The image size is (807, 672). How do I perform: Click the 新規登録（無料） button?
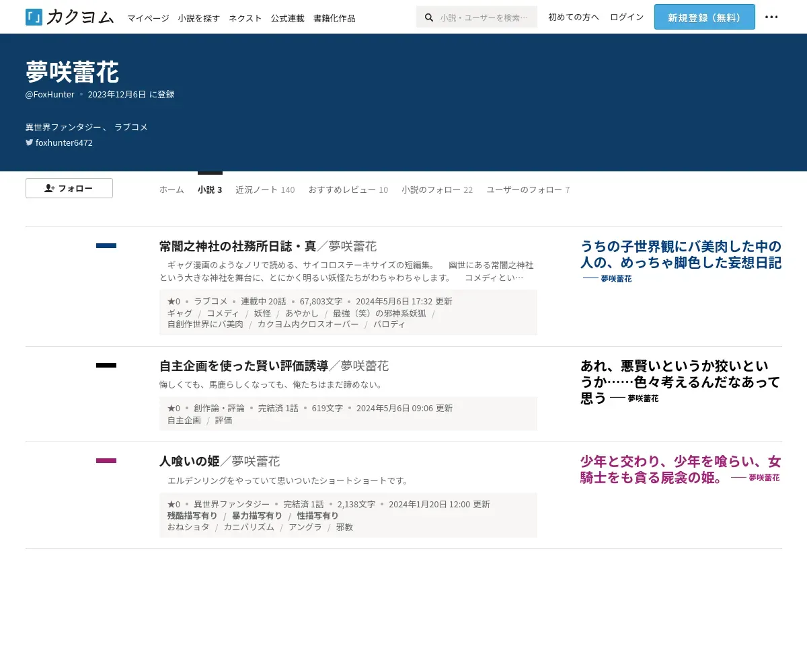(705, 17)
